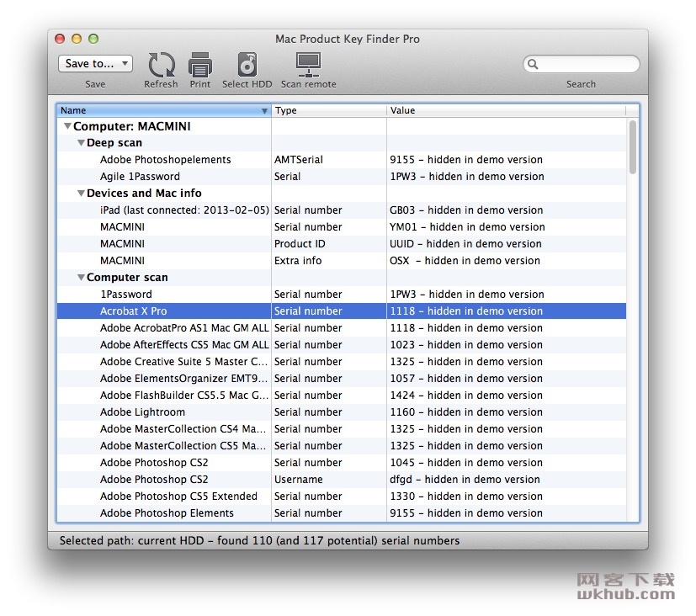Viewport: 696px width, 616px height.
Task: Select the Adobe FlashBuilder CS5.5 row
Action: coord(342,396)
